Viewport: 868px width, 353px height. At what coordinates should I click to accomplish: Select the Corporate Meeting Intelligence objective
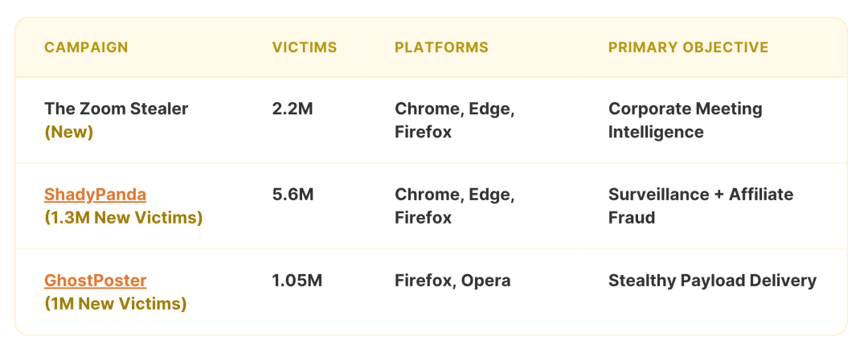click(x=685, y=120)
